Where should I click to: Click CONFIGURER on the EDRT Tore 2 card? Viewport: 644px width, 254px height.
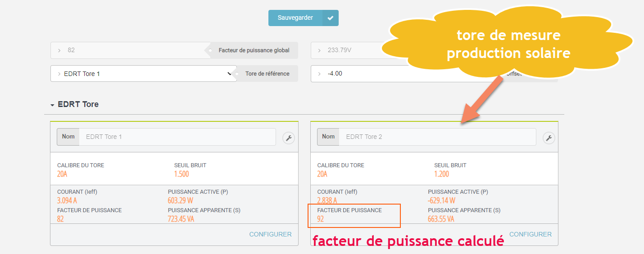click(531, 234)
